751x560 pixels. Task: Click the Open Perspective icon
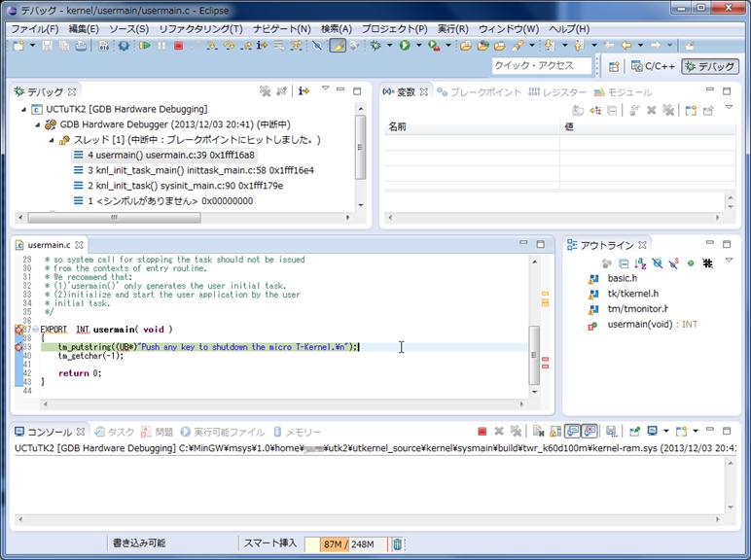coord(614,66)
